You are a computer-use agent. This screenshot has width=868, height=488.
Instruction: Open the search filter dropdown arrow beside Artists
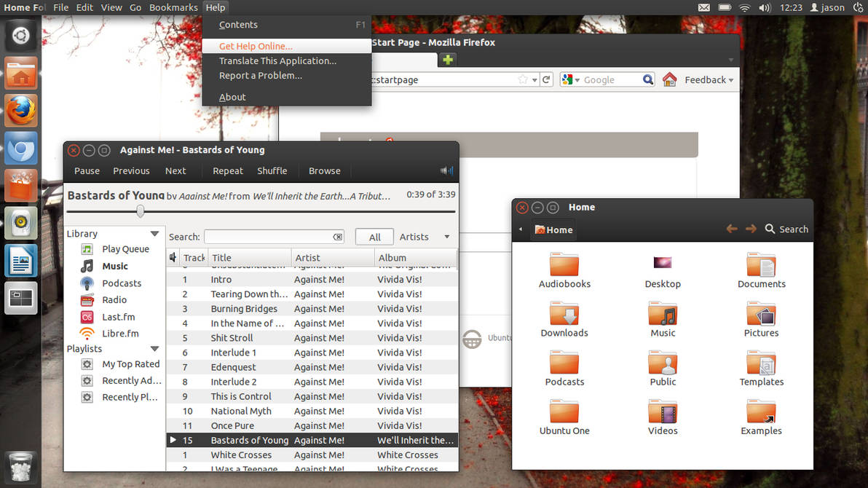click(x=446, y=237)
